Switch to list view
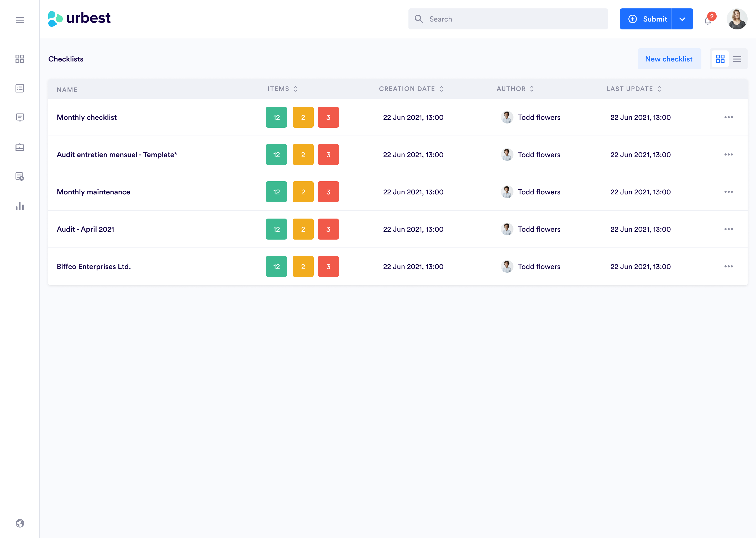 pos(737,59)
